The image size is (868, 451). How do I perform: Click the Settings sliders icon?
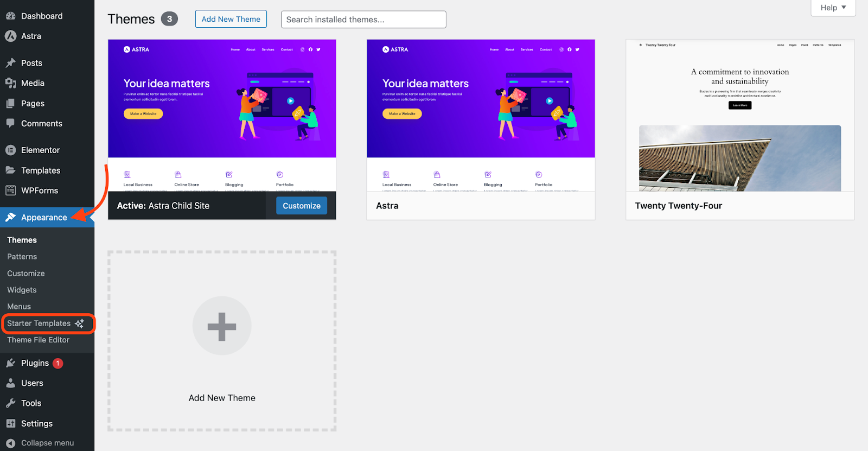(x=10, y=424)
